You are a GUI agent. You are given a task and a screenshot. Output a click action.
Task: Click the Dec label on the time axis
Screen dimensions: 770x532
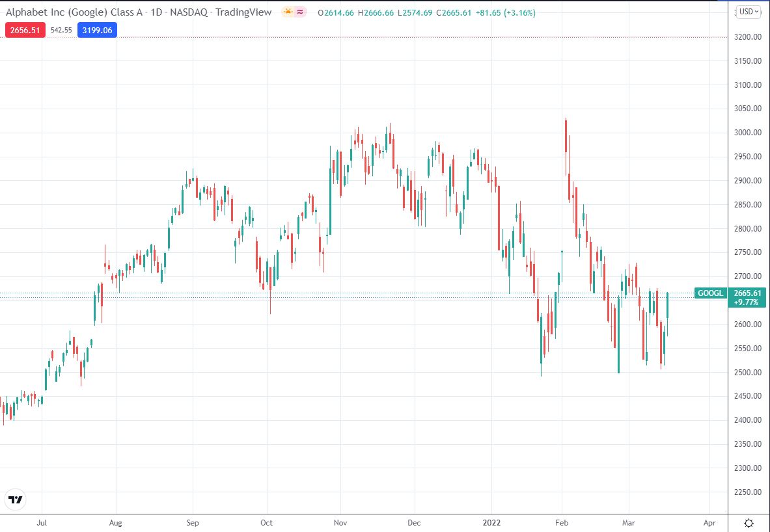(414, 523)
